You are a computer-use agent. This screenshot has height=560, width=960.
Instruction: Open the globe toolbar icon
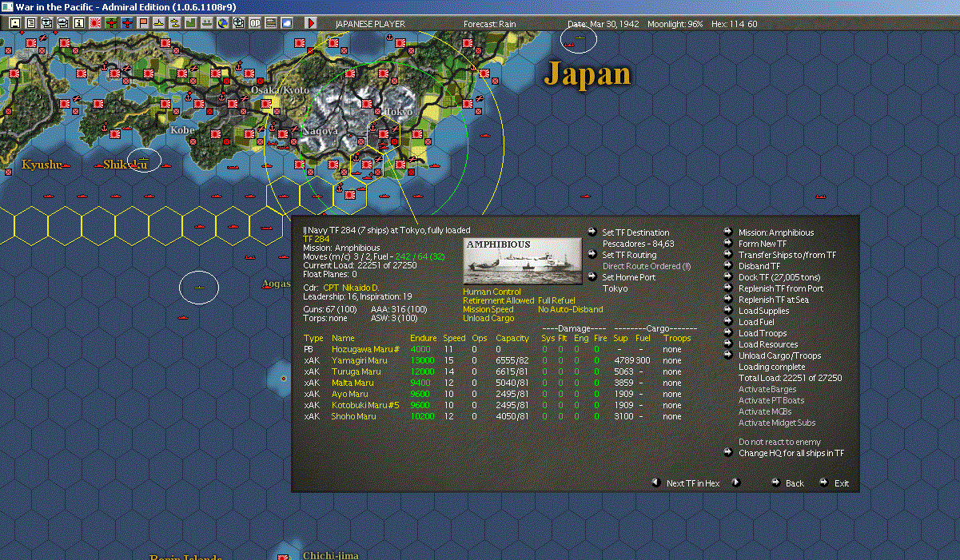tap(222, 23)
